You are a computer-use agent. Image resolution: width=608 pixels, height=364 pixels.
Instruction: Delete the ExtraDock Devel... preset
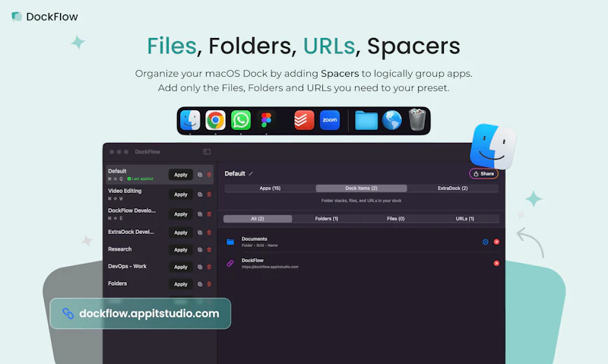coord(210,233)
